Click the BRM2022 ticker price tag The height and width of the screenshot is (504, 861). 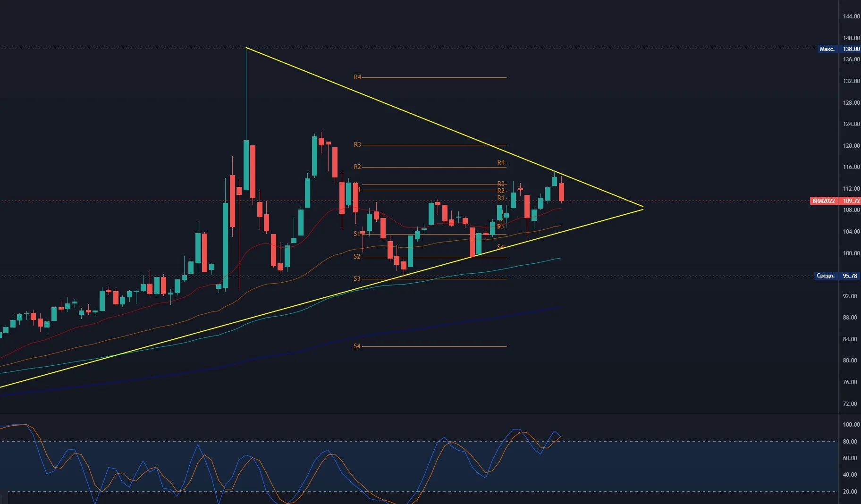tap(824, 201)
